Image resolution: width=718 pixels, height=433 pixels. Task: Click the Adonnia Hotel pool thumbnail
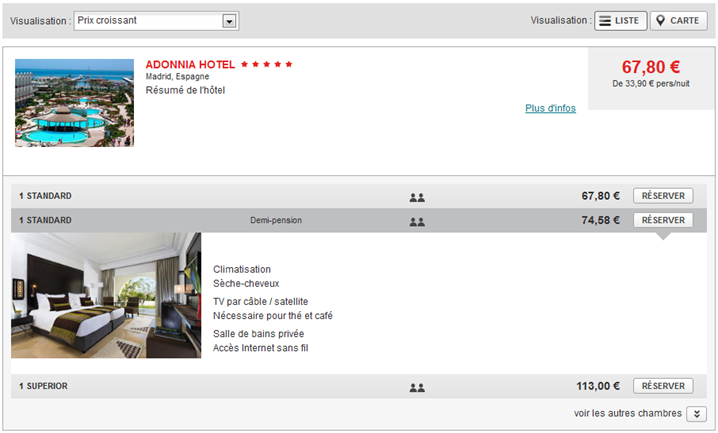[74, 103]
